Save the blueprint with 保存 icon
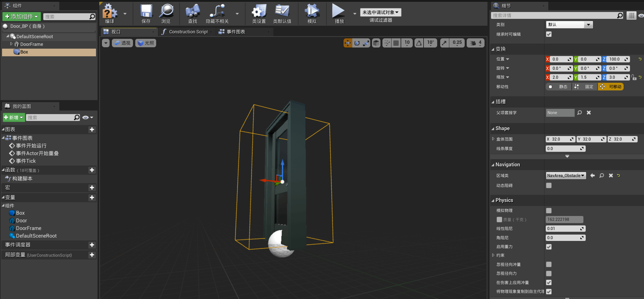This screenshot has height=299, width=644. 146,14
